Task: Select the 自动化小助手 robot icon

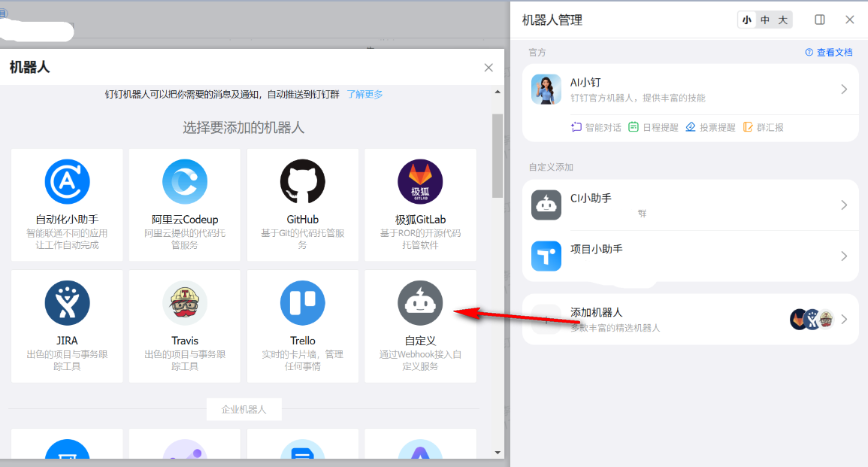Action: 67,182
